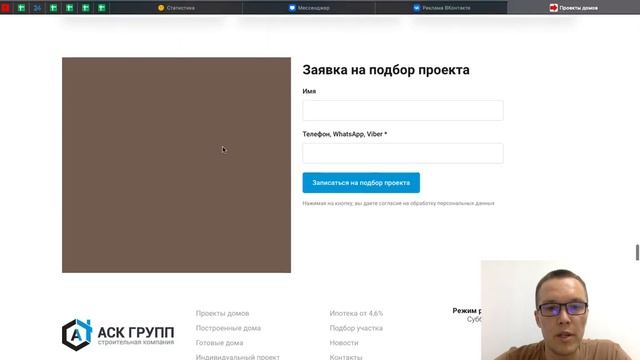Open the Проекты домов footer link
The width and height of the screenshot is (640, 360).
pos(222,313)
